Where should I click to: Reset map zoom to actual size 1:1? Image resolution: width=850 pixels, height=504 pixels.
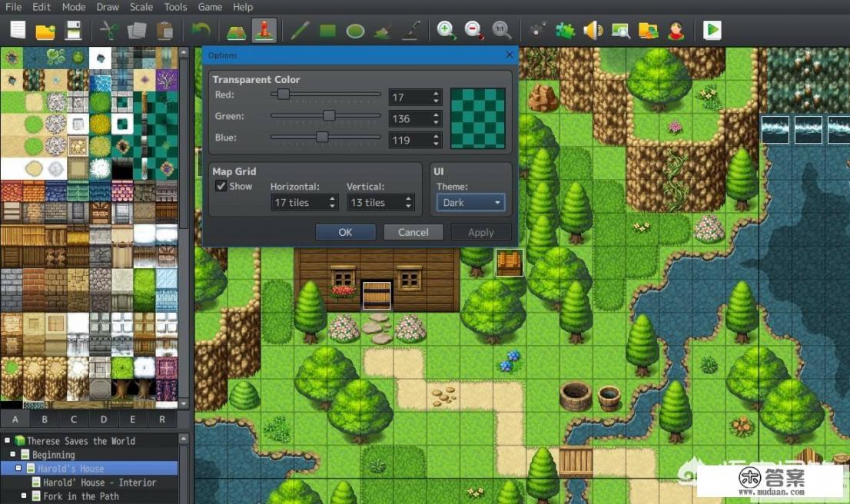501,31
